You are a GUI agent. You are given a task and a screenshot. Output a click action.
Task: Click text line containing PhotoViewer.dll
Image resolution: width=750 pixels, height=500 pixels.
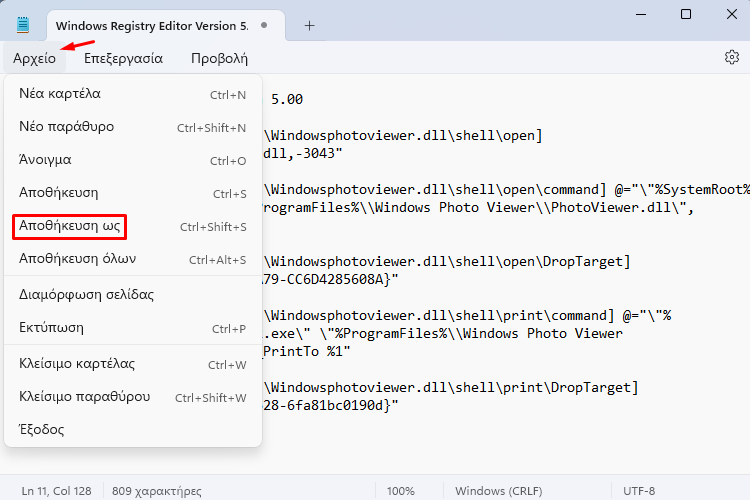[478, 208]
